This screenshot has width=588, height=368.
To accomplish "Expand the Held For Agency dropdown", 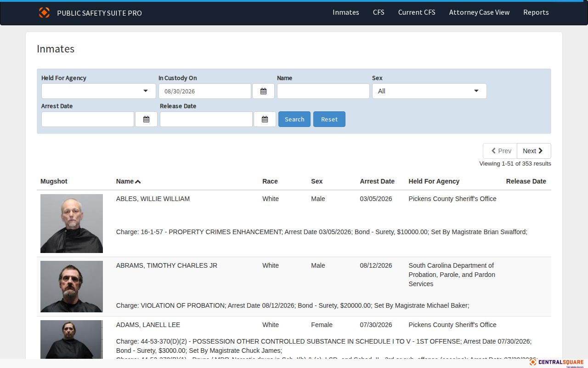I will coord(99,91).
